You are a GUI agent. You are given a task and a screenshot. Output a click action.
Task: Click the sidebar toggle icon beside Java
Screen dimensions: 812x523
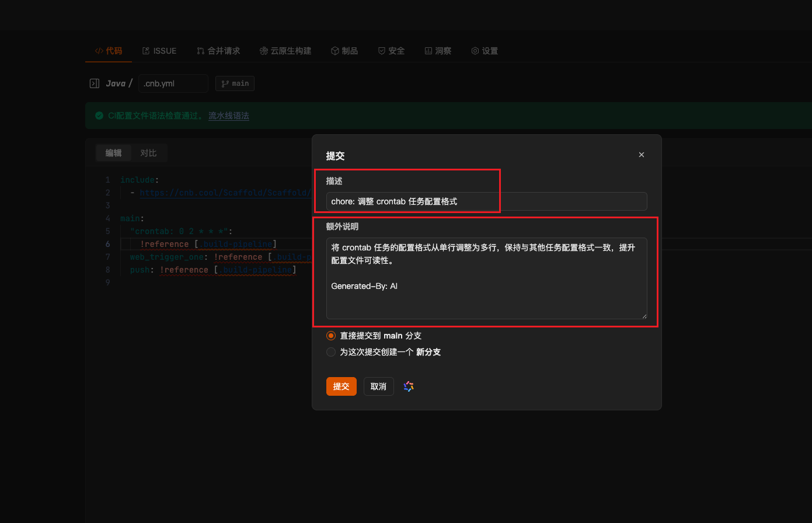94,83
